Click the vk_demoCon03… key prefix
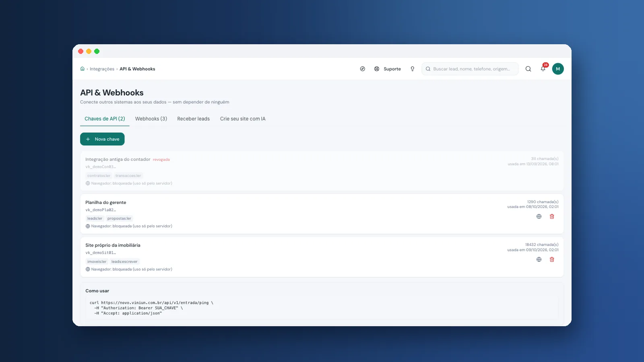The image size is (644, 362). pyautogui.click(x=101, y=167)
